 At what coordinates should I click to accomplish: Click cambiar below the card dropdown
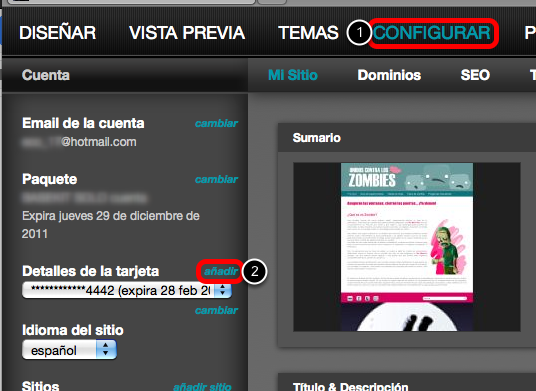click(216, 310)
